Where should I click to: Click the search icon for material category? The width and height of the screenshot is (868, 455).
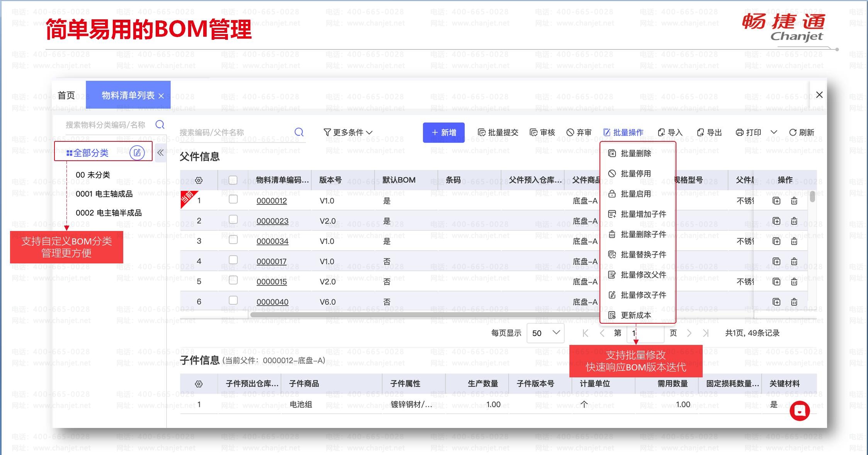(x=160, y=124)
